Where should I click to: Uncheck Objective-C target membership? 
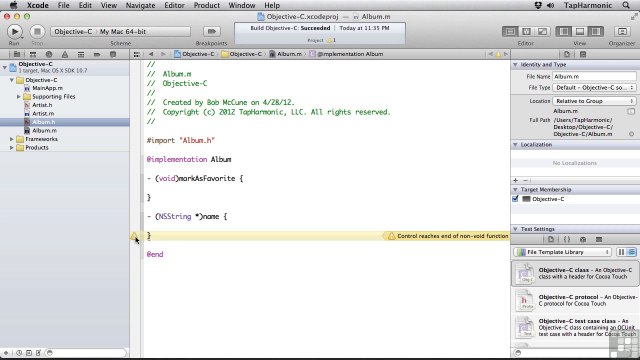515,199
